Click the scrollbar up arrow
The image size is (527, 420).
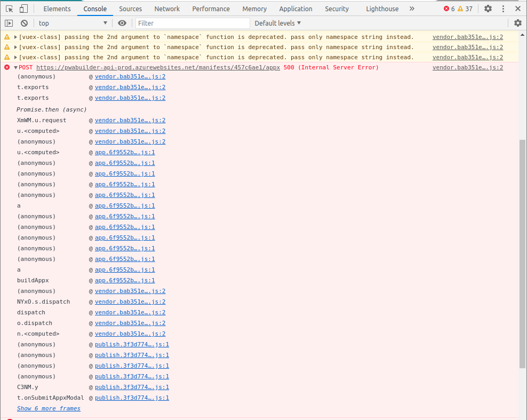click(522, 35)
